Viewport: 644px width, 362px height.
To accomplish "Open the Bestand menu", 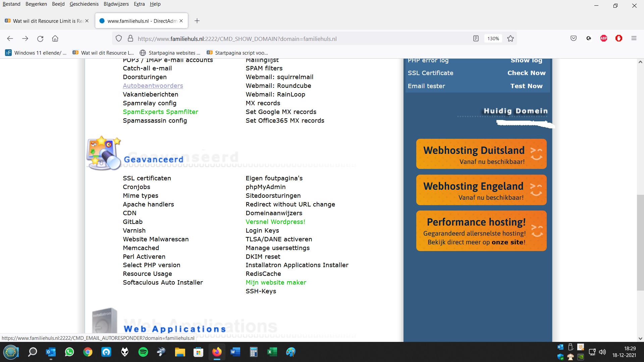I will 11,4.
